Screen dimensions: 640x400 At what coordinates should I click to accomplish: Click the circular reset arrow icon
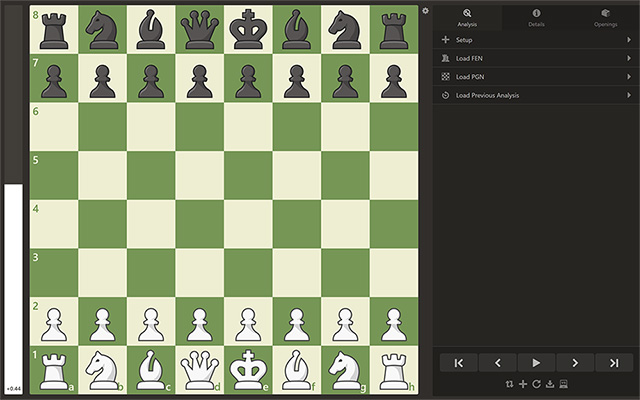tap(536, 384)
